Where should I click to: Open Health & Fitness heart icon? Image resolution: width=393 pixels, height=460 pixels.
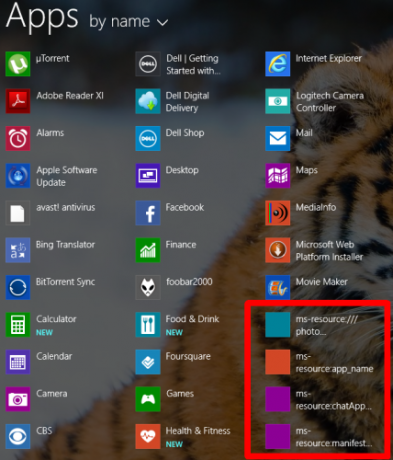point(148,437)
